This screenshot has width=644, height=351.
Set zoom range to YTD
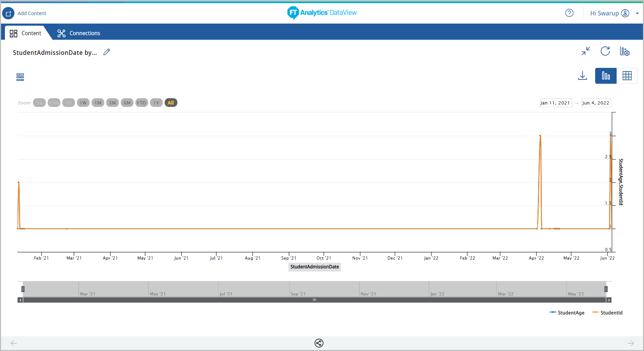[x=141, y=103]
